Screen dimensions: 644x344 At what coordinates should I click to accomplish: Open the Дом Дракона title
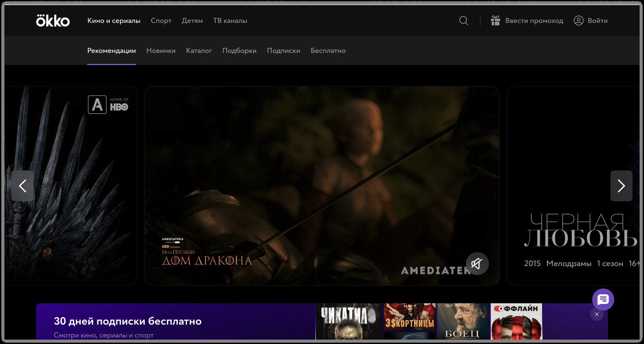[207, 260]
